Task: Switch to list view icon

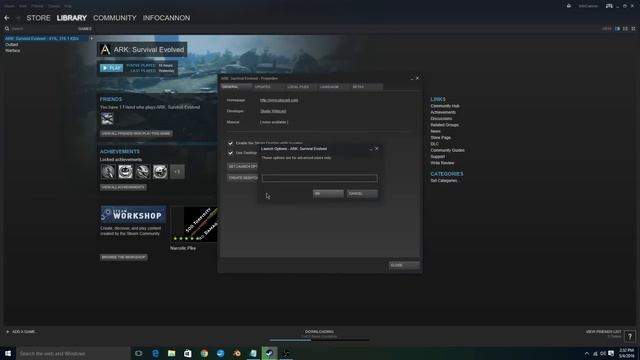Action: pos(625,29)
